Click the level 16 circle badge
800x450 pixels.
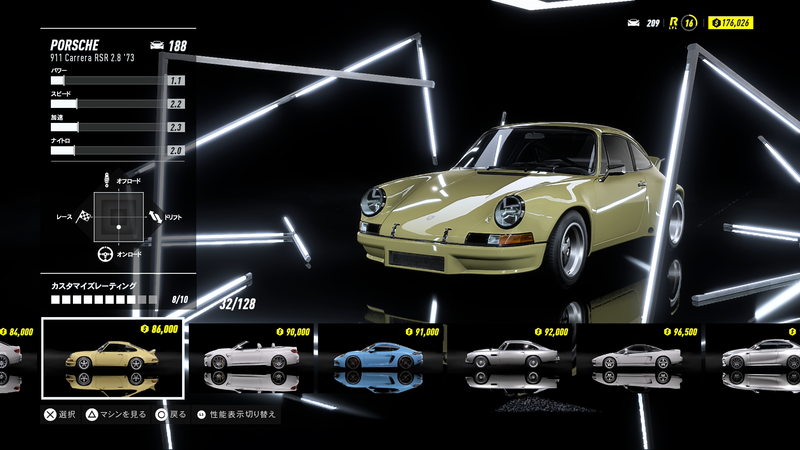pos(689,23)
